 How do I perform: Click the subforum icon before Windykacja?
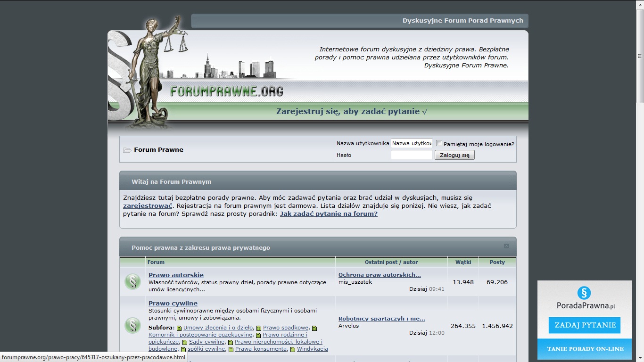(x=293, y=349)
